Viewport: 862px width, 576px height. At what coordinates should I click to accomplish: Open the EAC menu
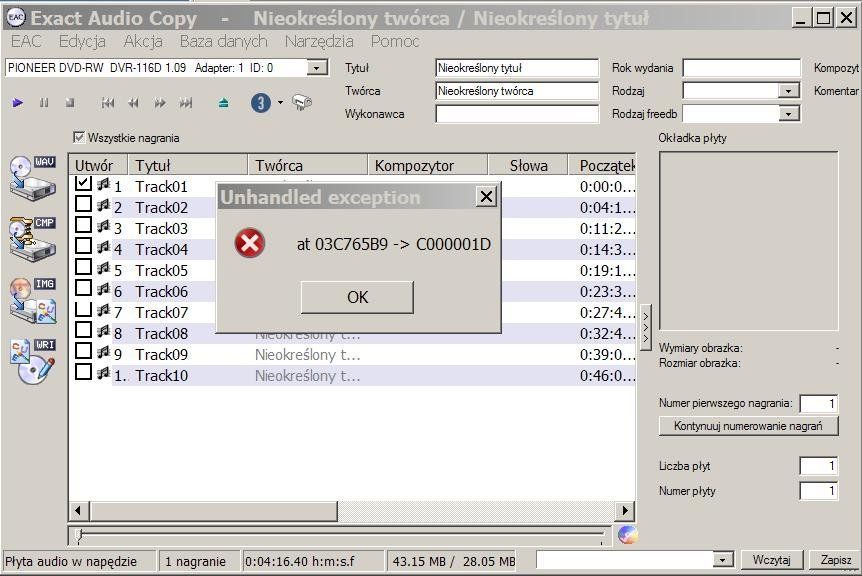[26, 41]
